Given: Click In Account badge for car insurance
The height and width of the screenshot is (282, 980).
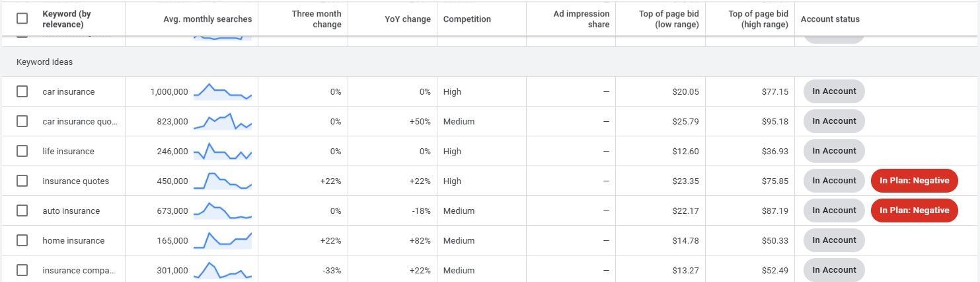Looking at the screenshot, I should pos(834,91).
